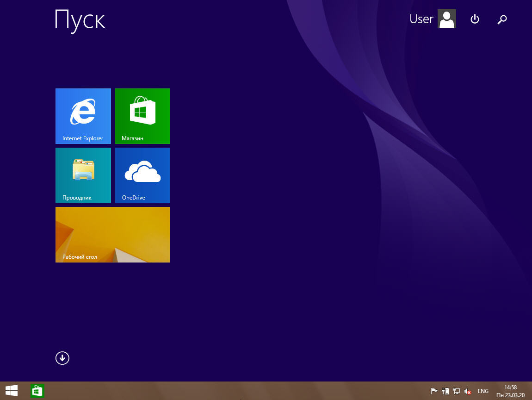Open the Internet Explorer tile
This screenshot has width=532, height=400.
pos(83,116)
